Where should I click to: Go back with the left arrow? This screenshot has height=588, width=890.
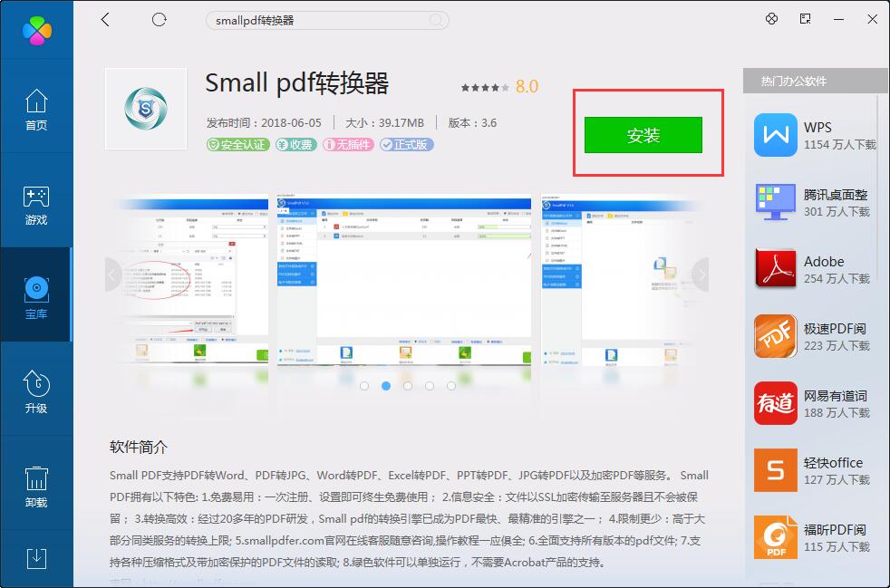point(105,20)
